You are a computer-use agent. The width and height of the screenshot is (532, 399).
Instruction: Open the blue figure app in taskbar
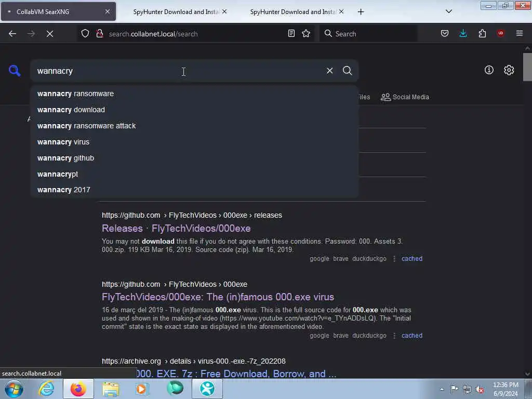(207, 389)
